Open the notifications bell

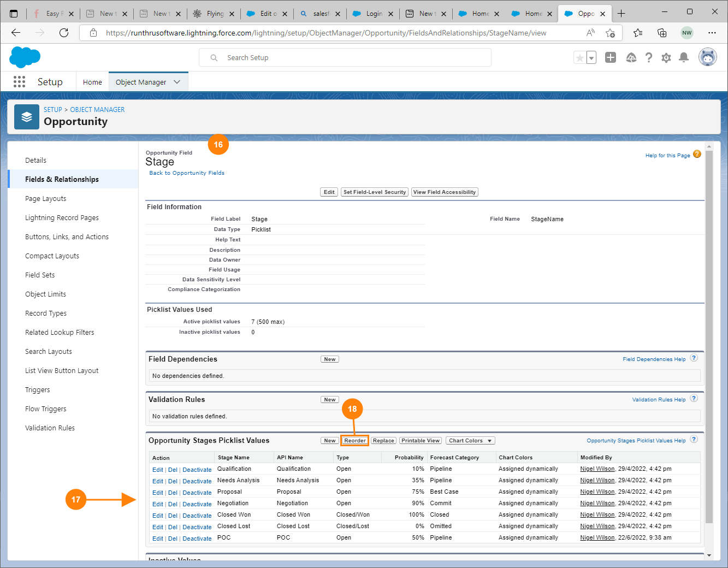pos(683,57)
